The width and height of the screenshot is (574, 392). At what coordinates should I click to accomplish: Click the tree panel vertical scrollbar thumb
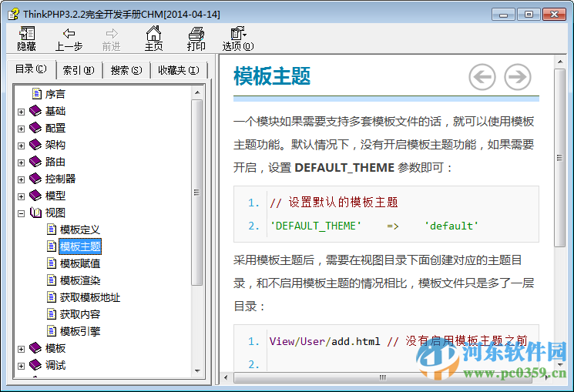197,193
